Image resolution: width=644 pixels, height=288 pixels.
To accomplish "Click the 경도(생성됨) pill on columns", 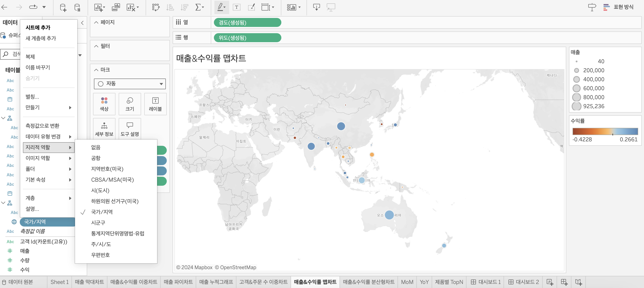I will [x=247, y=22].
